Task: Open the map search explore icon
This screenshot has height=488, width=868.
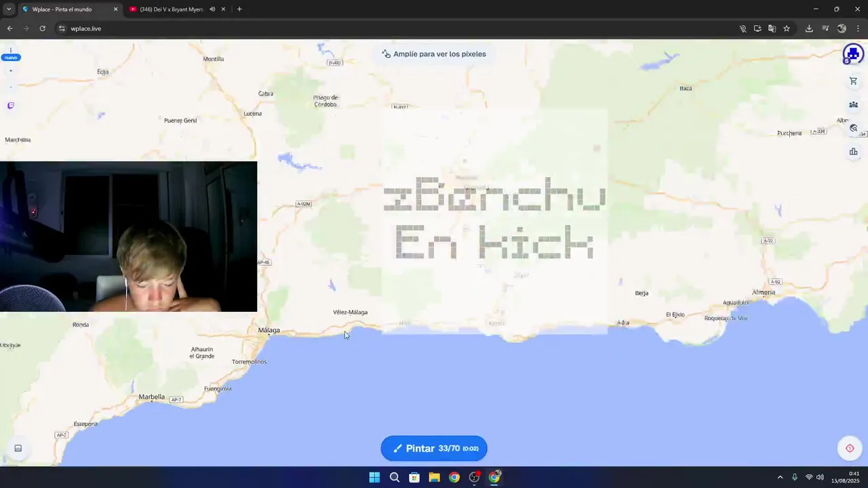Action: (x=853, y=128)
